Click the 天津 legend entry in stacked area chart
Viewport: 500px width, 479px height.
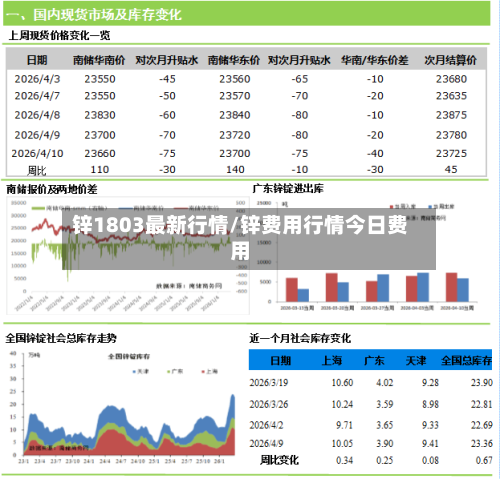tap(141, 371)
